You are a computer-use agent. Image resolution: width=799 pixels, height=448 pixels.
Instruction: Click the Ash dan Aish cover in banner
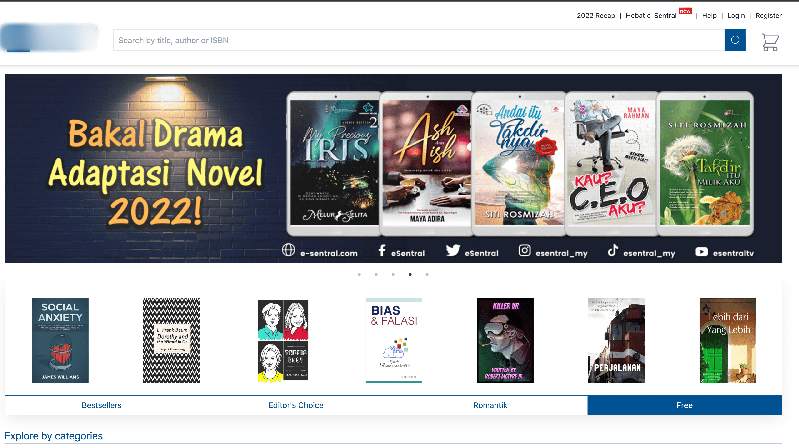[x=427, y=163]
